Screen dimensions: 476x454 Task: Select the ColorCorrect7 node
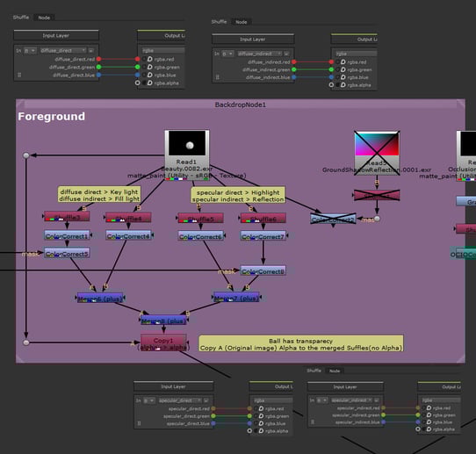(263, 236)
